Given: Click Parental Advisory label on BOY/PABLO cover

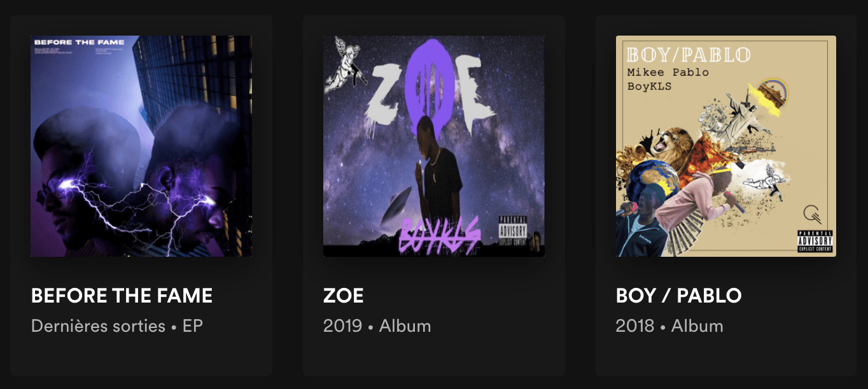Looking at the screenshot, I should click(x=815, y=240).
